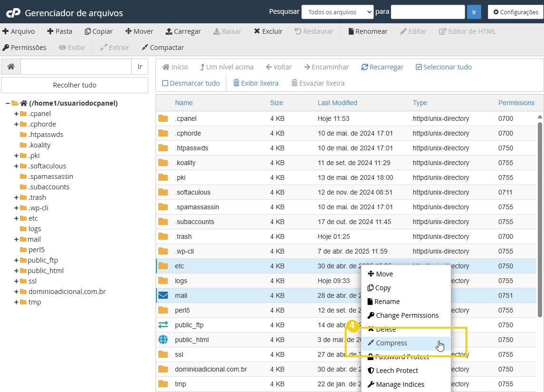Sort by Permissions column
The image size is (544, 392).
pos(516,103)
